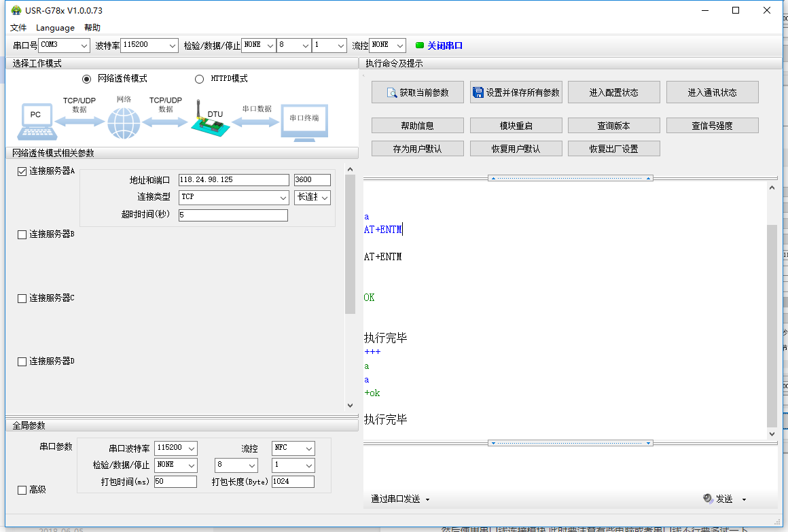Click the 网络 globe icon in the diagram
Viewport: 788px width, 532px height.
(x=124, y=122)
